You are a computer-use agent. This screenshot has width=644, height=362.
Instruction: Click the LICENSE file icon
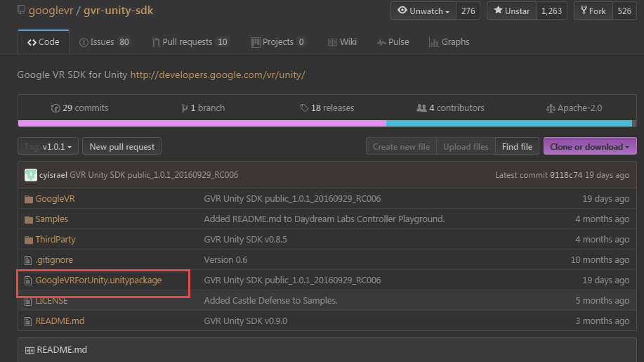point(28,301)
